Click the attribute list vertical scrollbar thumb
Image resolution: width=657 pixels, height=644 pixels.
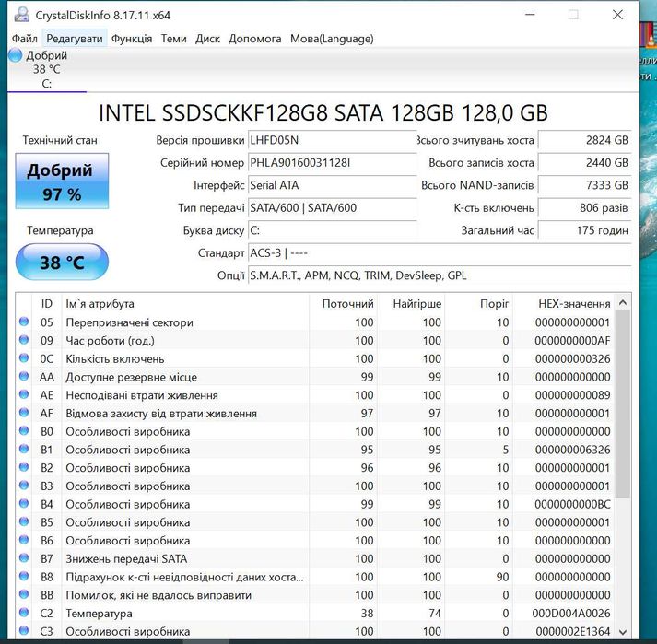click(x=623, y=404)
